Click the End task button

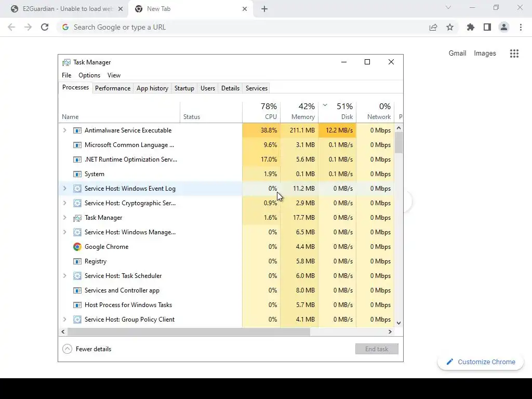(377, 349)
